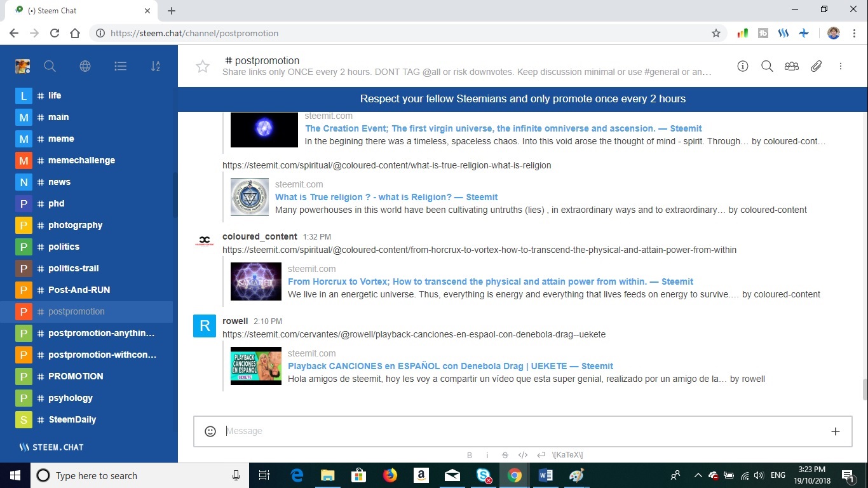Open the channel kebab options menu
The width and height of the screenshot is (868, 488).
841,66
